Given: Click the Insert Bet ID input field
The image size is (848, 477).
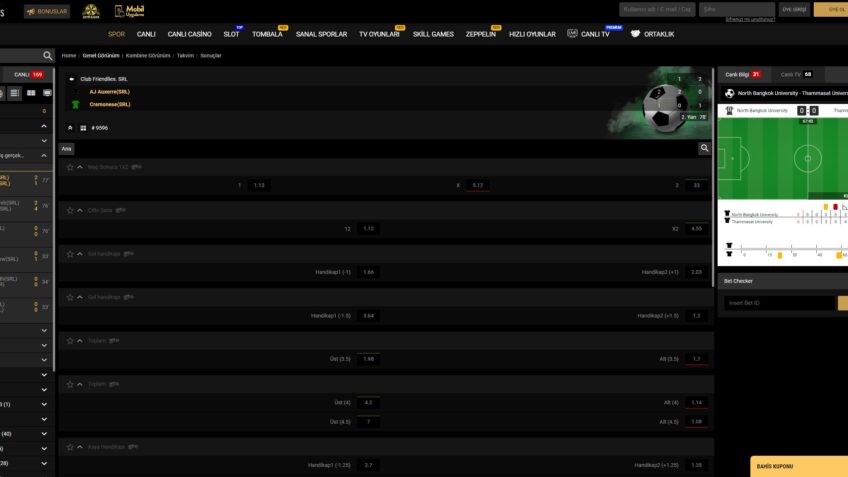Looking at the screenshot, I should 779,303.
